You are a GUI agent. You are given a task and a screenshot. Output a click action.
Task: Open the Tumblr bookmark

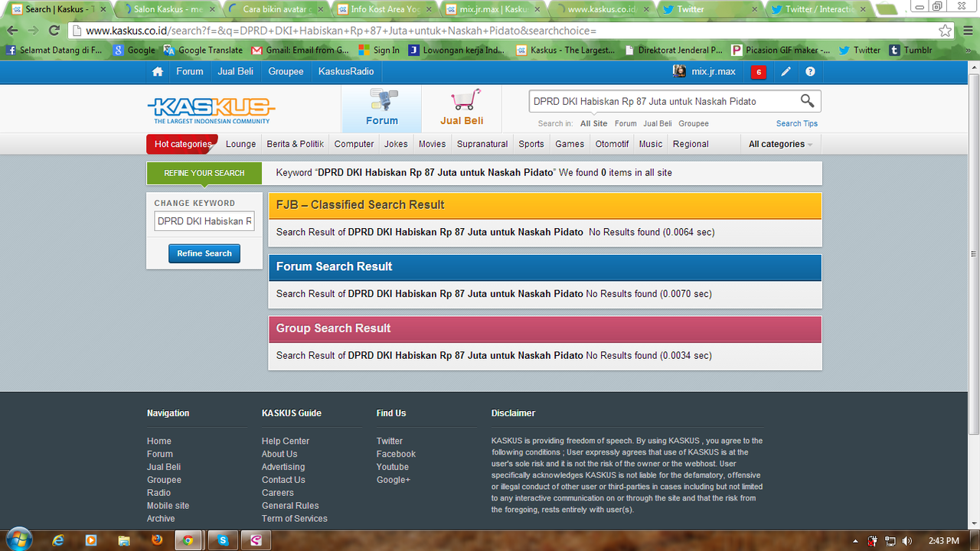(x=911, y=50)
